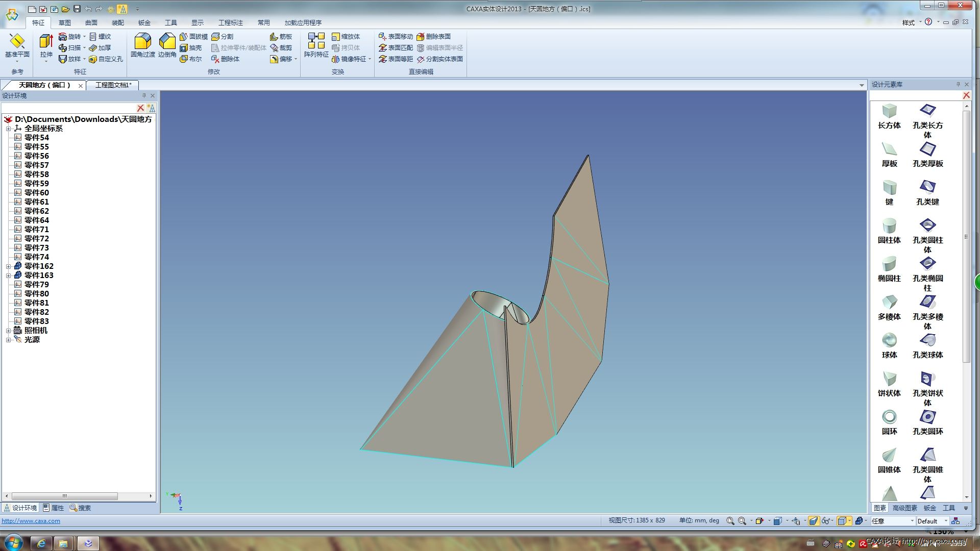
Task: Expand the 零件162 tree node
Action: pos(8,266)
